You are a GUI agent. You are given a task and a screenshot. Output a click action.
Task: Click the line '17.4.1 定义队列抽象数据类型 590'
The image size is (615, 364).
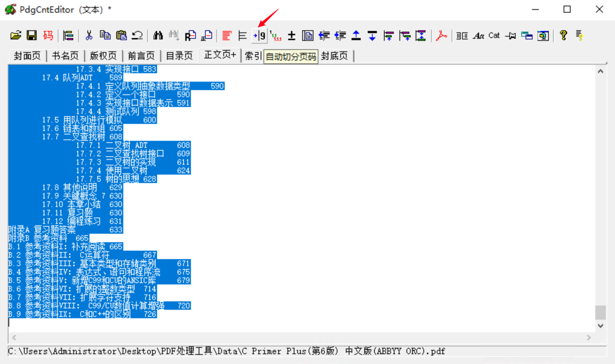pos(150,86)
